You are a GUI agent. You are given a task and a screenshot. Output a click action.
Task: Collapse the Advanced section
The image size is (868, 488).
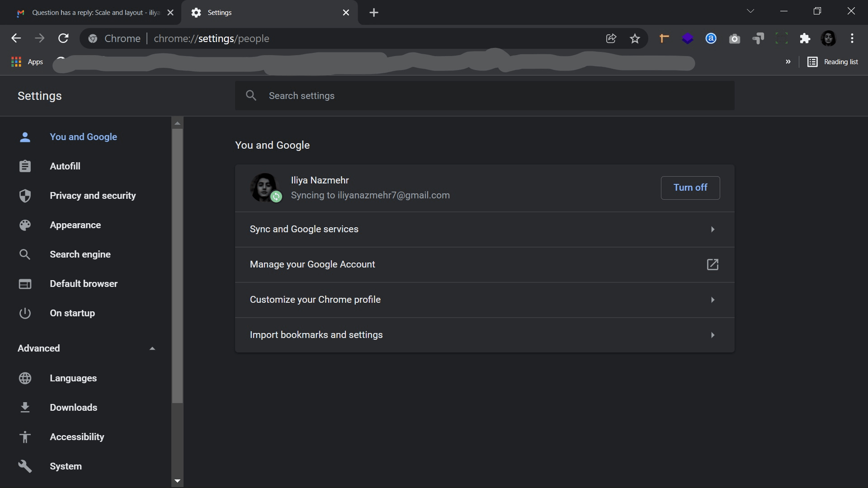(152, 348)
